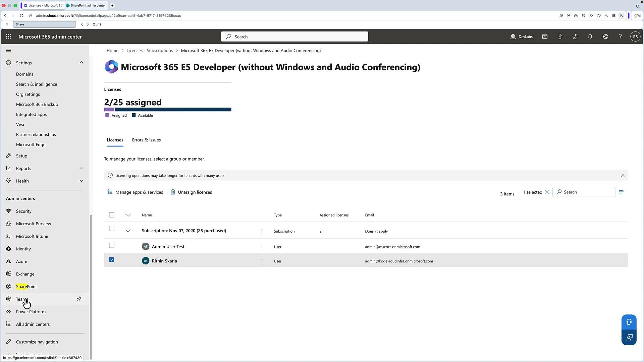Toggle dark mode moon icon
Image resolution: width=644 pixels, height=362 pixels.
pyautogui.click(x=575, y=37)
